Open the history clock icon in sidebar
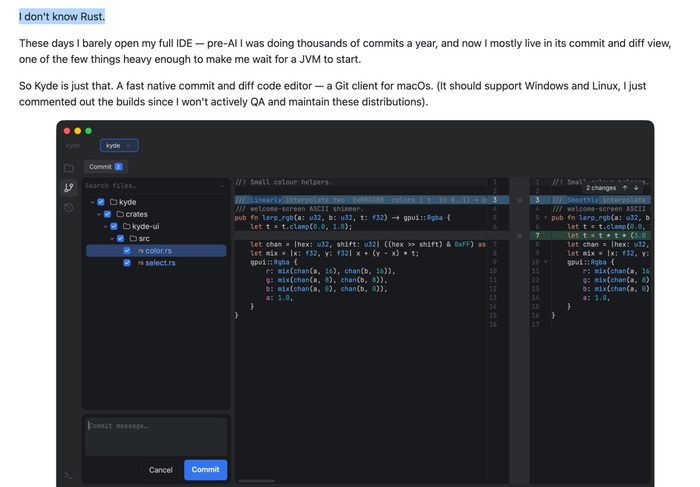This screenshot has height=487, width=700. (x=69, y=207)
